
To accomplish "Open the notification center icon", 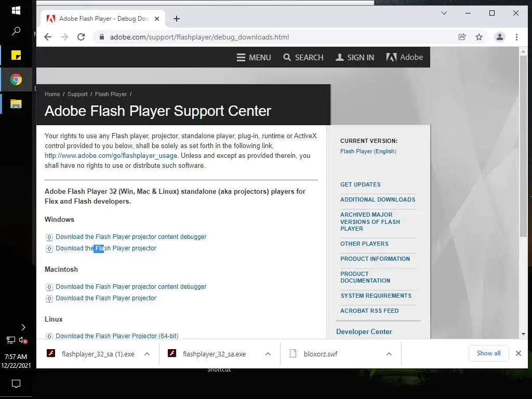I will pyautogui.click(x=16, y=384).
